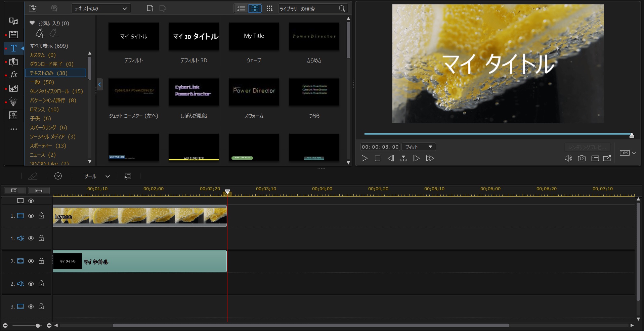Open the Particle Room icon
This screenshot has height=331, width=644.
coord(13,102)
